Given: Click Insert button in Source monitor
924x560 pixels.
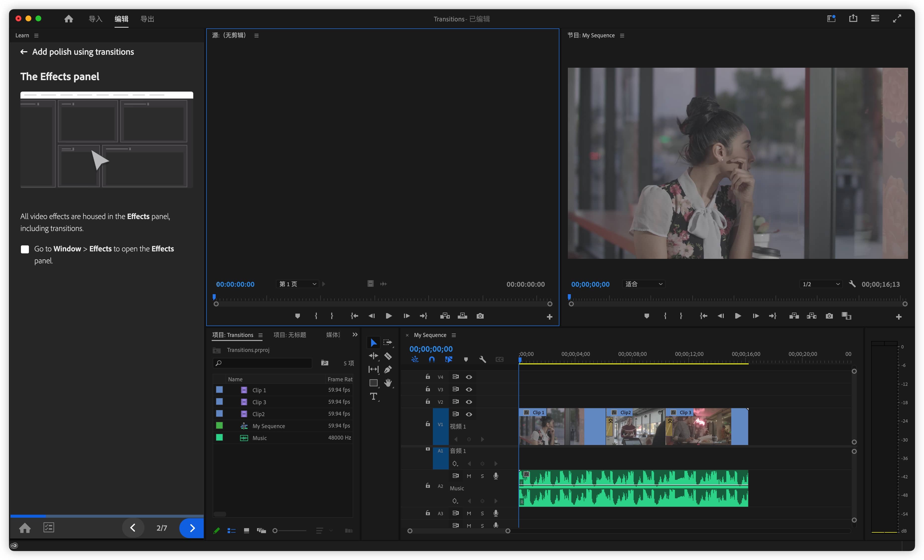Looking at the screenshot, I should pyautogui.click(x=445, y=316).
